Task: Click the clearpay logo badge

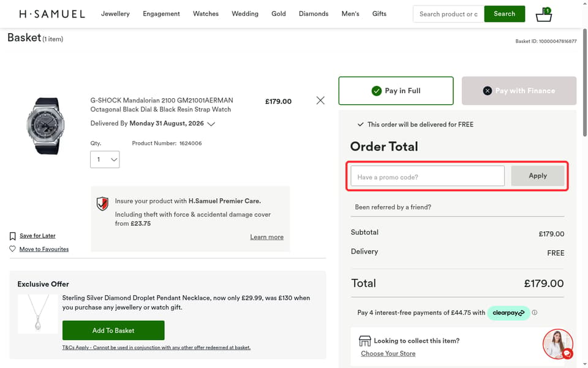Action: pos(508,313)
